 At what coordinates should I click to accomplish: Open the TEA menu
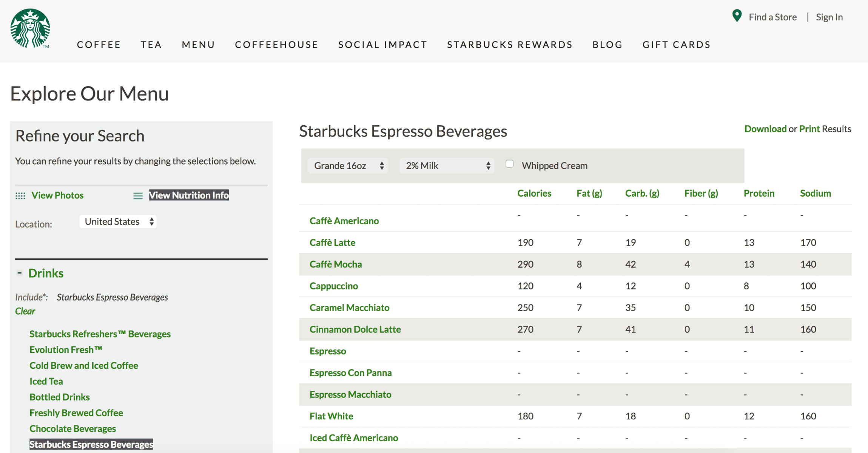151,45
